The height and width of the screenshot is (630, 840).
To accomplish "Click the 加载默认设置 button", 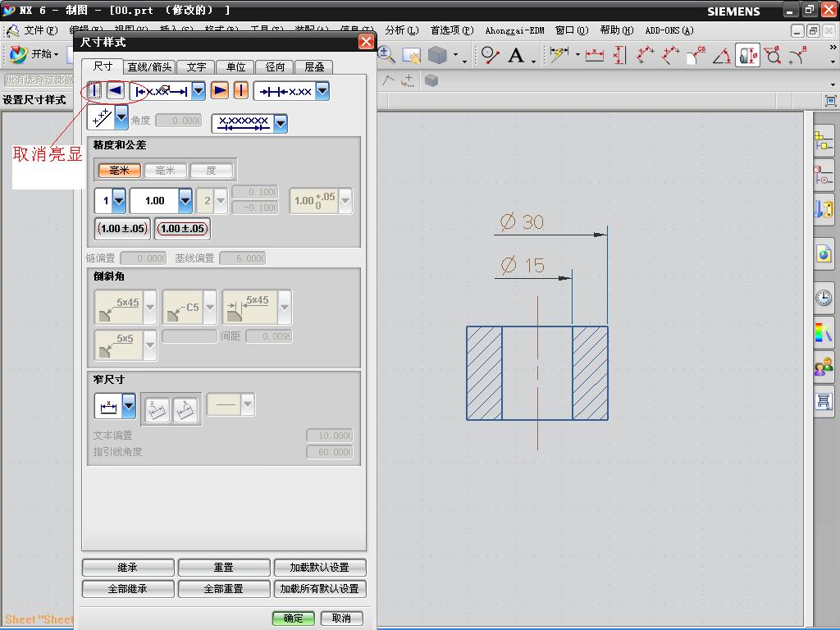I will [x=319, y=568].
